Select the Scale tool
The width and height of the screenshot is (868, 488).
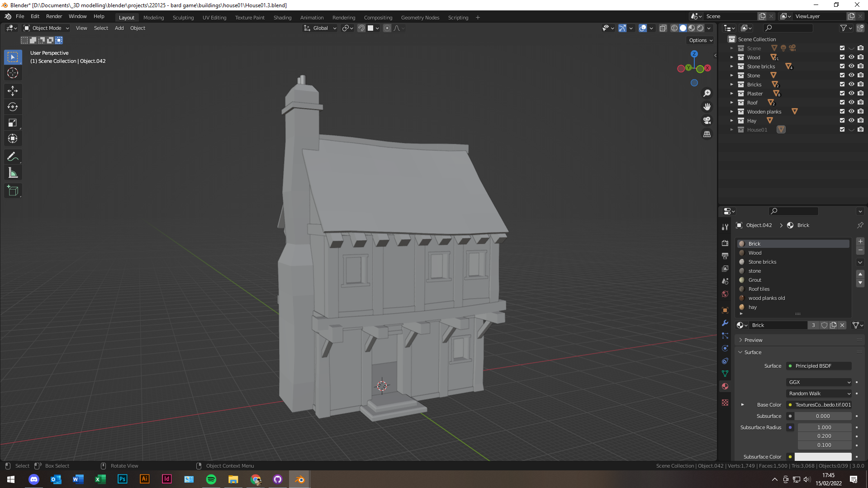(x=13, y=123)
